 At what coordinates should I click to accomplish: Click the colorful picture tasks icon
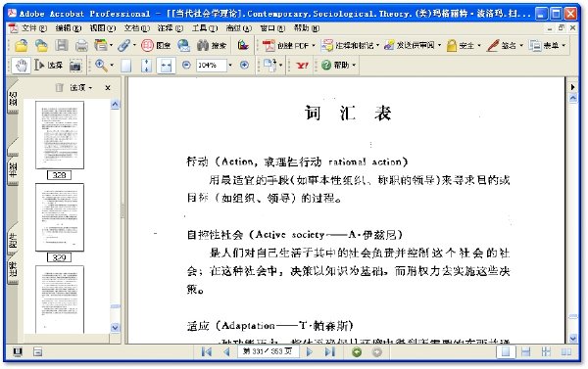coord(243,45)
